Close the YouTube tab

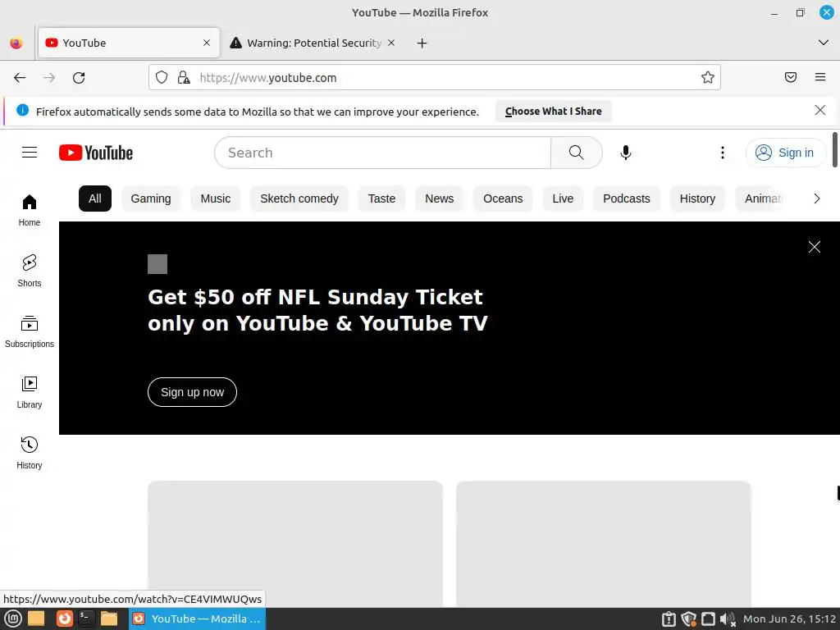click(207, 43)
